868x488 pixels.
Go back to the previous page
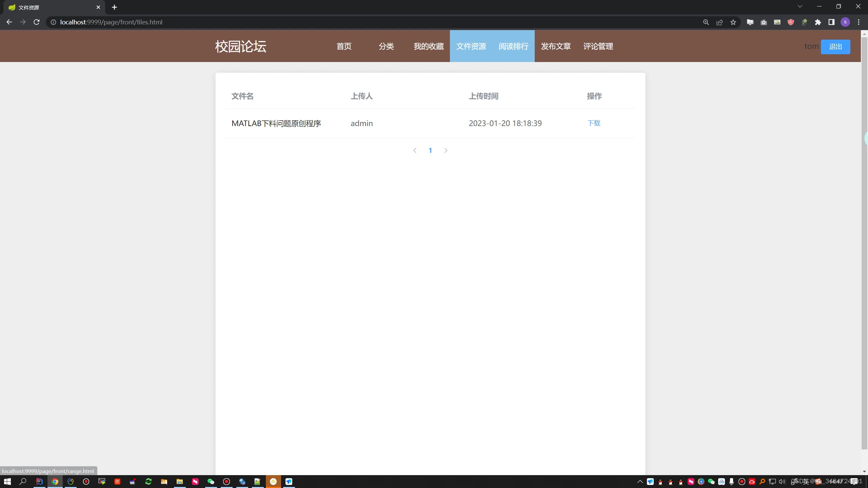[9, 22]
